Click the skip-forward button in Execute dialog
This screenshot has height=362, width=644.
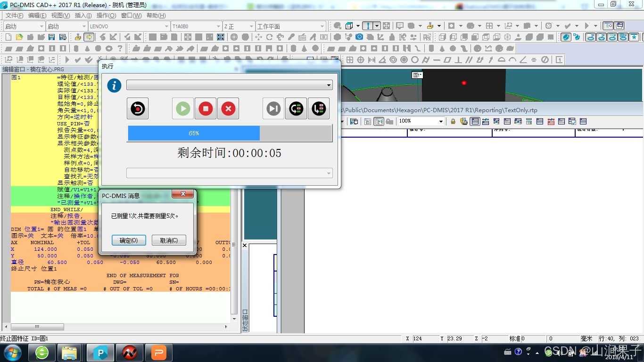[273, 109]
